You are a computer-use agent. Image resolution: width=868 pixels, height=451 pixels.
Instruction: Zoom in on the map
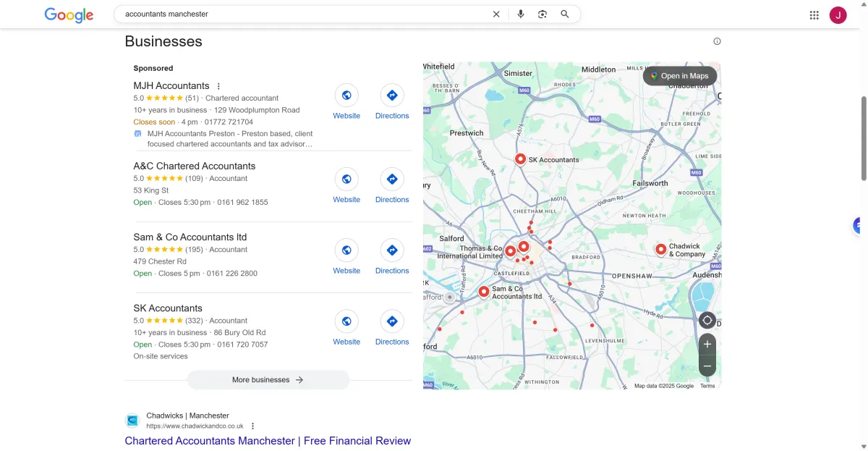tap(707, 344)
